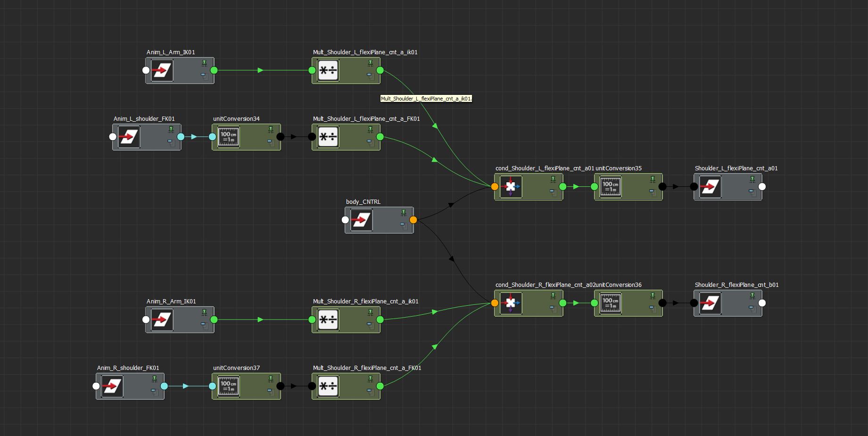Expand view mode on cond_Shoulder_R_flexiPlane_cnt_a02 node
Image resolution: width=868 pixels, height=436 pixels.
[553, 308]
